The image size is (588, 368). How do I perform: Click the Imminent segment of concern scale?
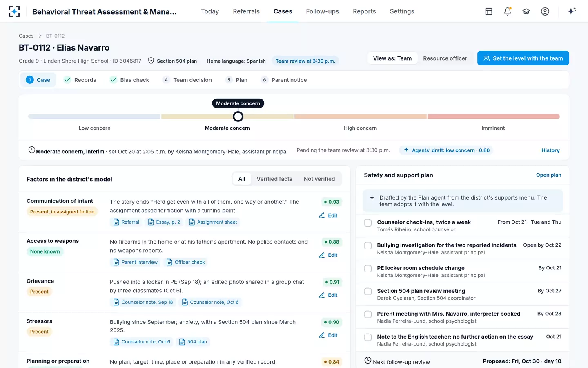[493, 117]
